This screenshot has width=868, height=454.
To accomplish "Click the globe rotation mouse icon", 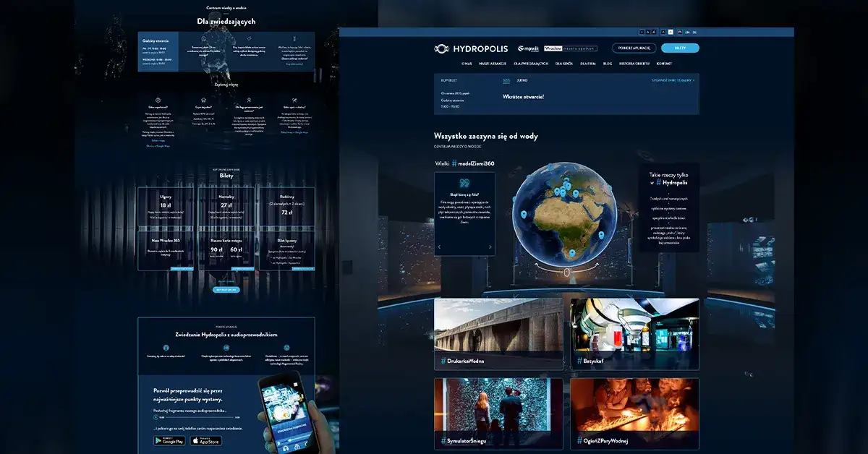I will click(x=567, y=273).
